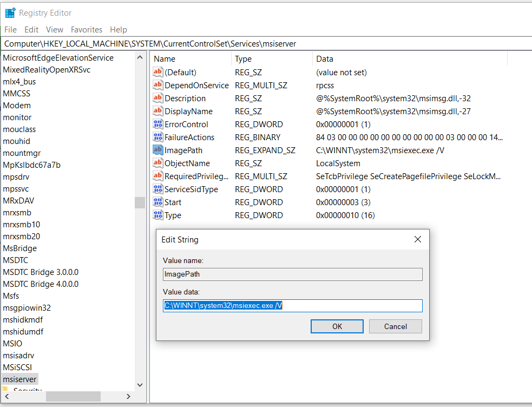
Task: Select the msgpiowin32 key
Action: pyautogui.click(x=27, y=308)
